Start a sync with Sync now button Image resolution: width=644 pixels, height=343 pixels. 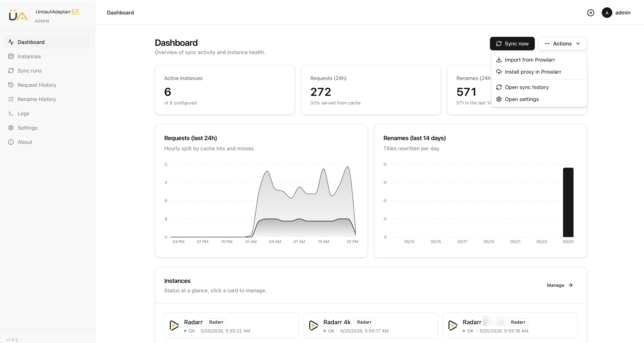pos(512,44)
